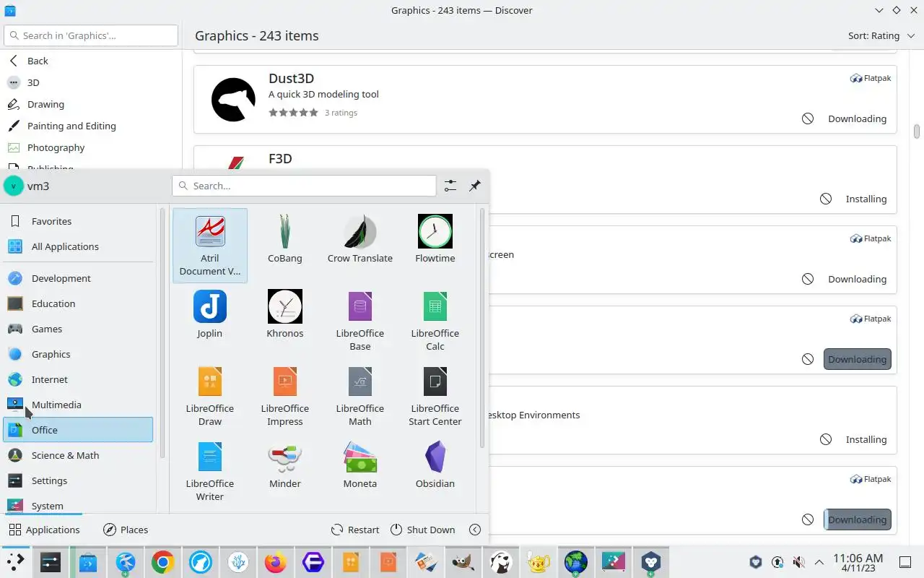
Task: Open LibreOffice Start Center
Action: click(x=435, y=396)
